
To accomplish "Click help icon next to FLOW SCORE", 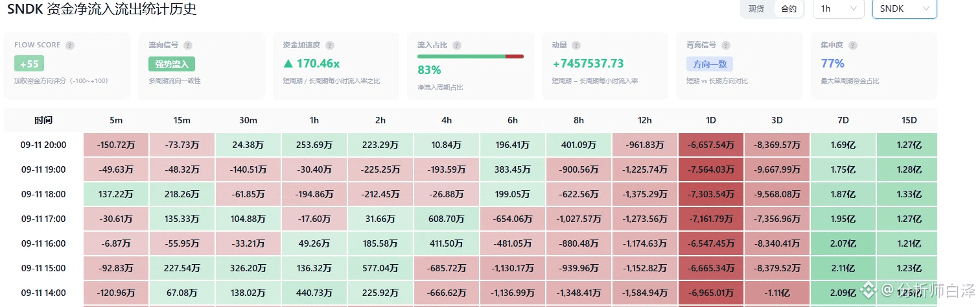I will coord(70,45).
